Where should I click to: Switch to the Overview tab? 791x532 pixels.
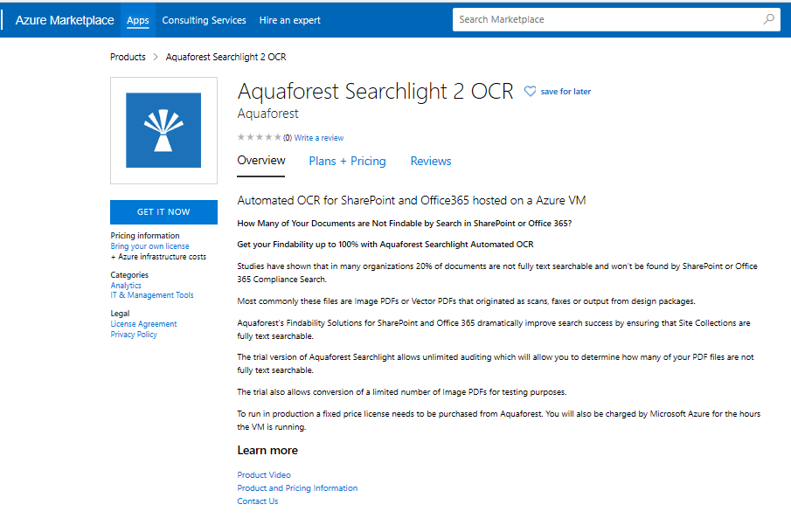point(261,161)
